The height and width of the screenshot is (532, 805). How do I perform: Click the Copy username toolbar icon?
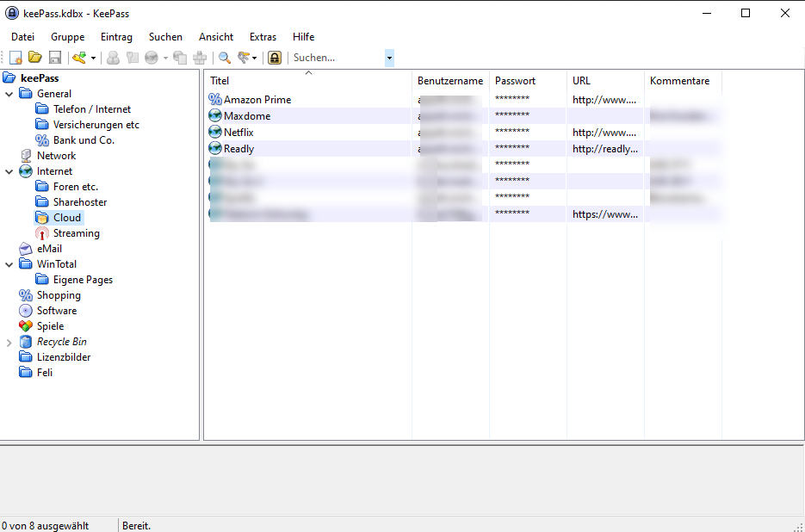(x=113, y=58)
